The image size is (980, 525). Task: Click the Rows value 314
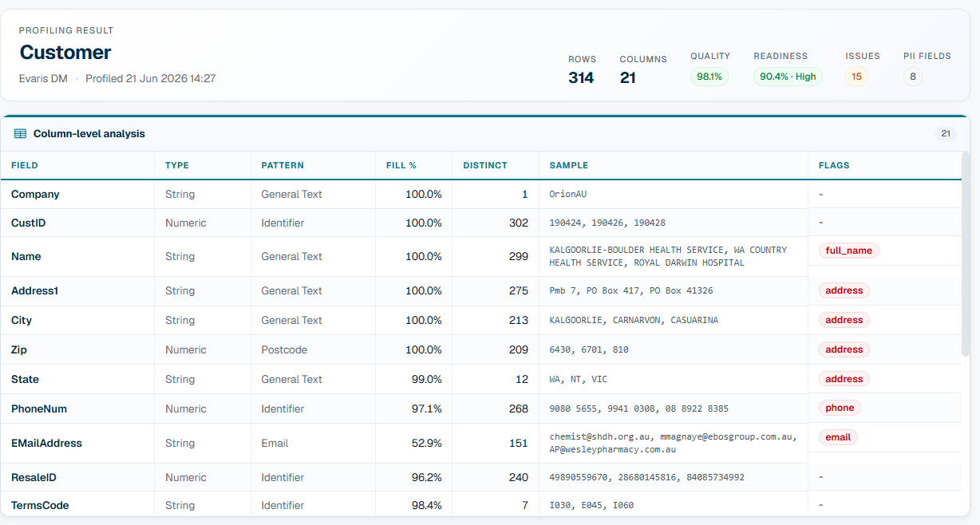(x=581, y=77)
